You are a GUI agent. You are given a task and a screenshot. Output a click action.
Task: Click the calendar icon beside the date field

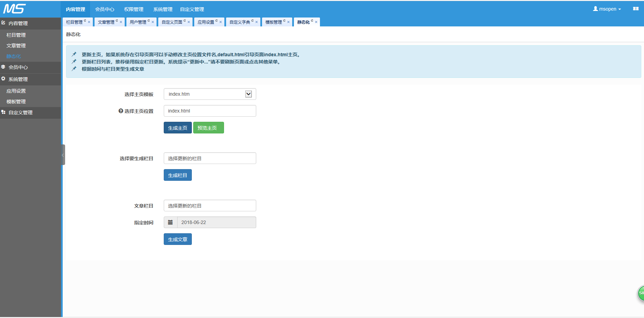click(x=170, y=222)
